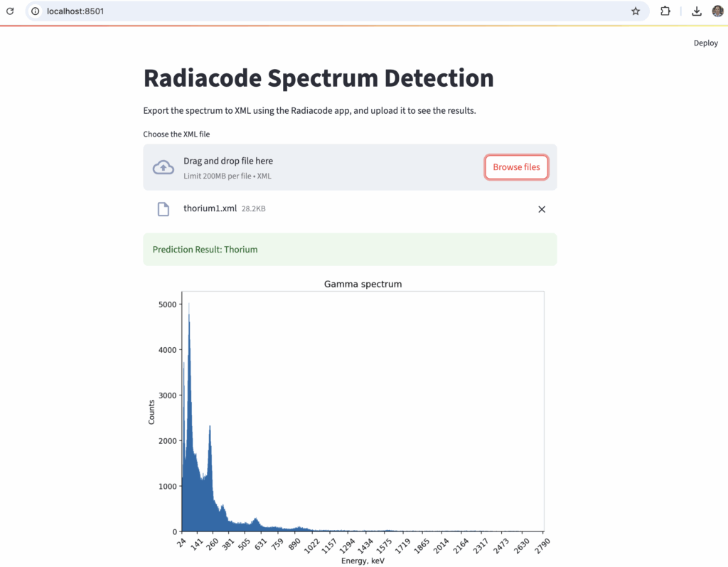Screen dimensions: 728x567
Task: Open the browser Extensions puzzle icon
Action: pyautogui.click(x=665, y=11)
